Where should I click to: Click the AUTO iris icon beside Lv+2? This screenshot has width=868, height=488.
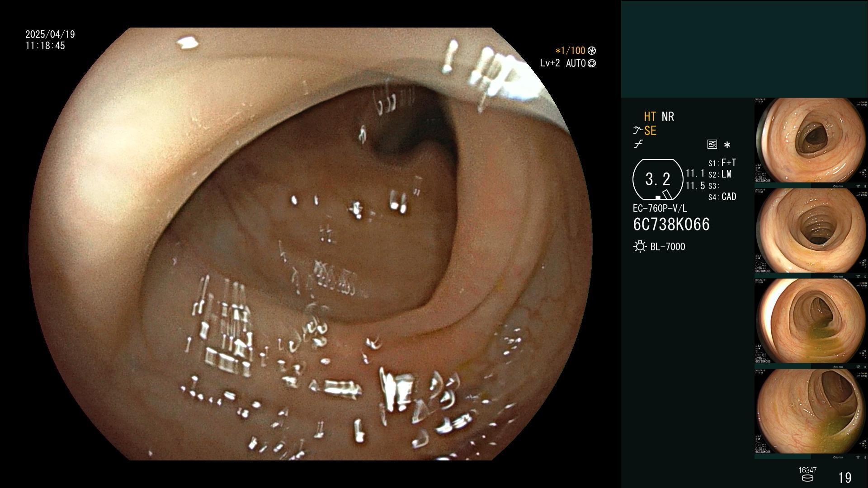coord(592,63)
